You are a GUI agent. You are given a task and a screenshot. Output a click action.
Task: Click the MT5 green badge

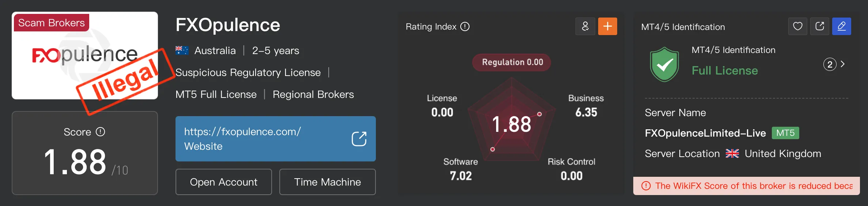(x=785, y=133)
